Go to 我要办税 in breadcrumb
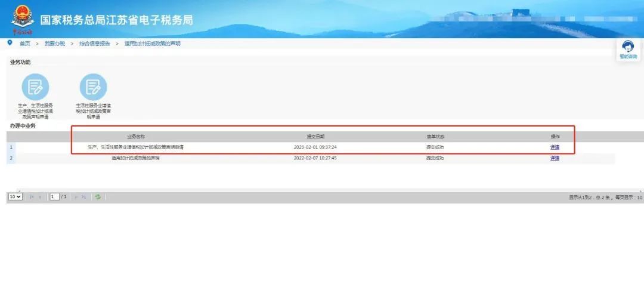This screenshot has height=305, width=644. click(x=55, y=44)
